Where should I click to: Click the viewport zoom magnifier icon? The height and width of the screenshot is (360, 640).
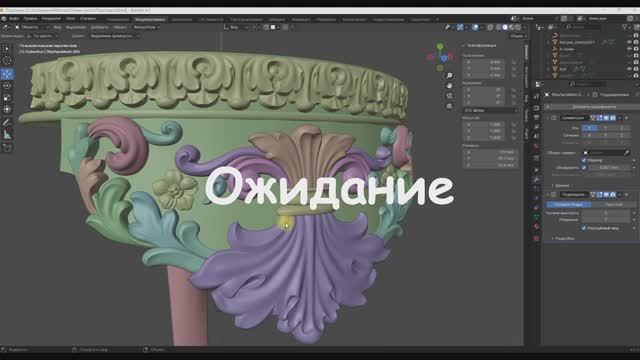(x=449, y=76)
